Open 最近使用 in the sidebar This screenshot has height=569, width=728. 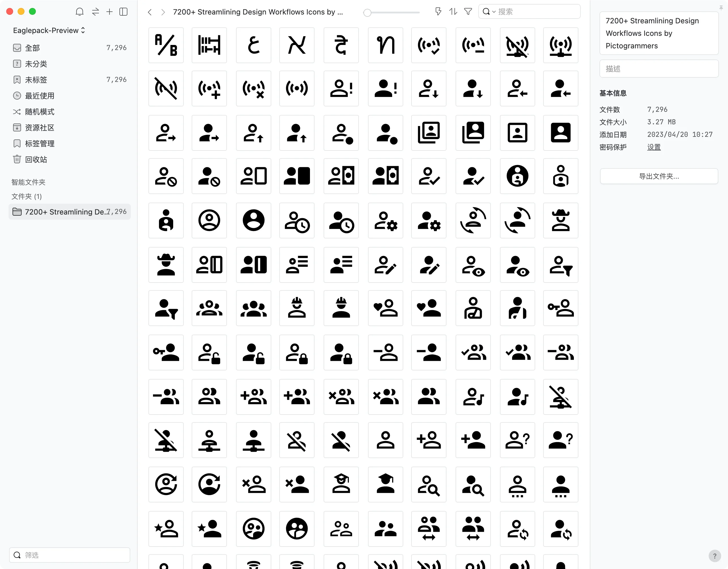click(70, 96)
